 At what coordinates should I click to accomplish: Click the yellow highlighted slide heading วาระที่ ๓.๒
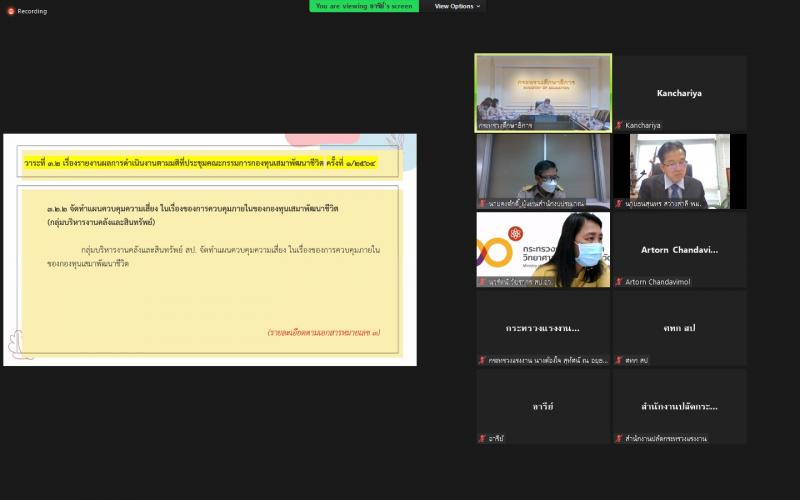[200, 163]
